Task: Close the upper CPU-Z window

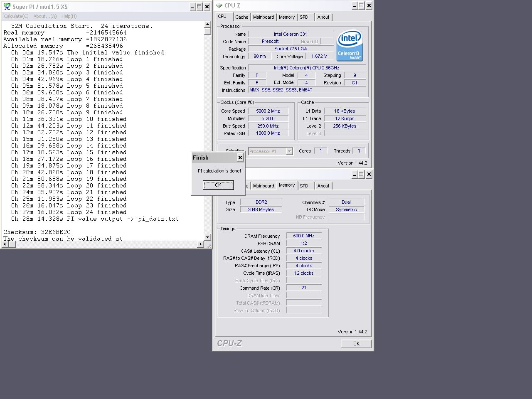Action: click(369, 5)
